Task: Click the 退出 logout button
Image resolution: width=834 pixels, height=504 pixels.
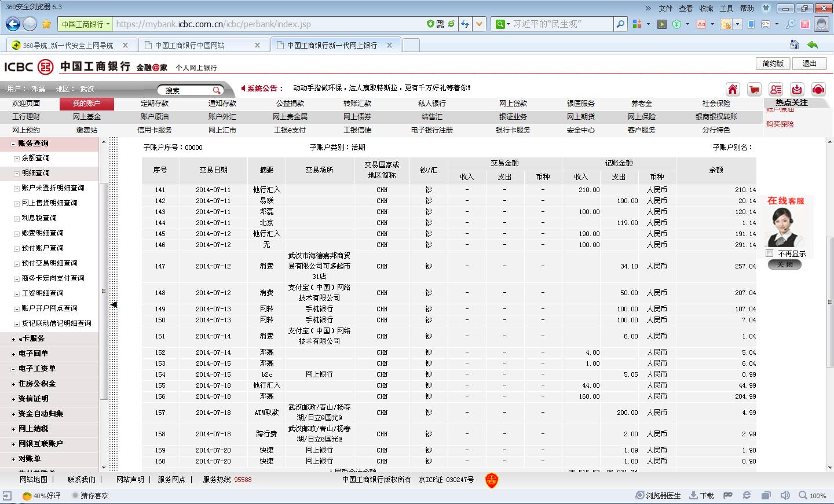Action: coord(809,64)
